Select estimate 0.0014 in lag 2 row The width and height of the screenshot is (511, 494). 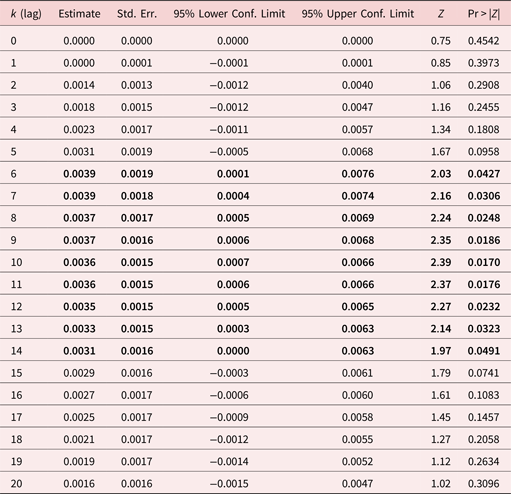click(x=79, y=85)
